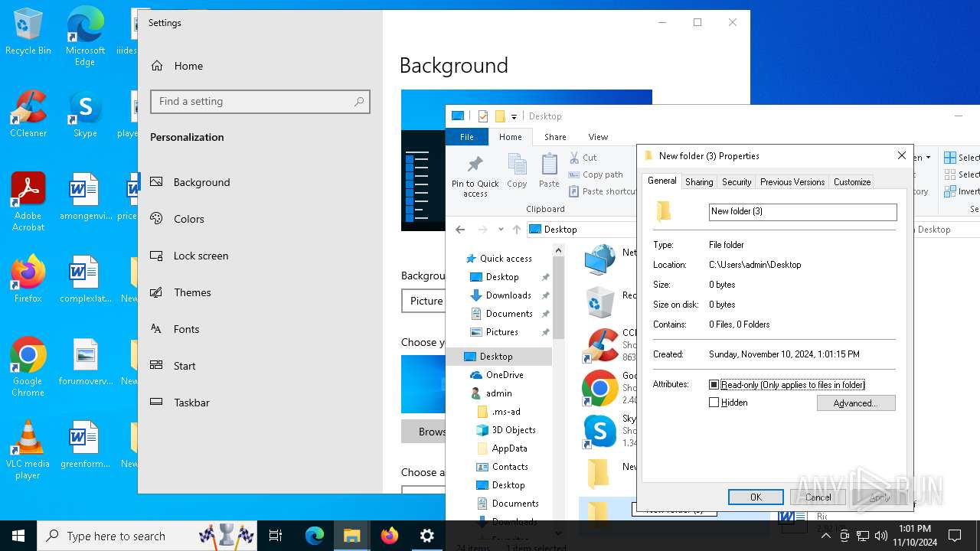Open the Customize tab
The width and height of the screenshot is (980, 551).
pos(852,182)
